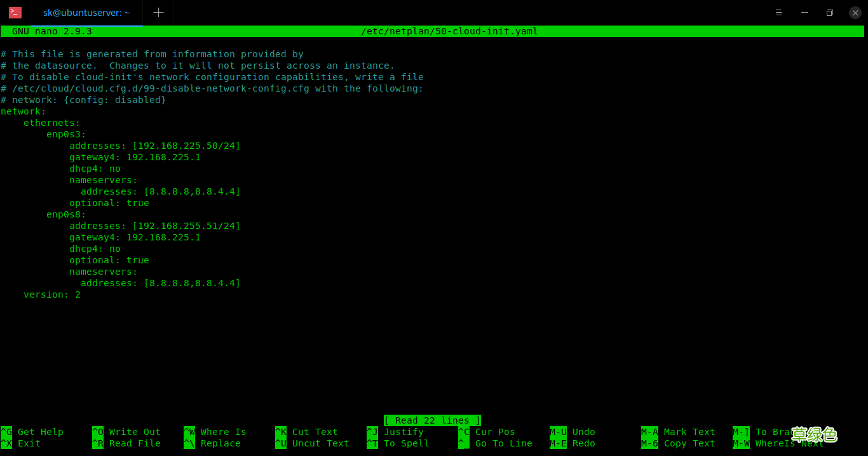Click the ^J Justify shortcut
Viewport: 868px width, 456px height.
395,432
